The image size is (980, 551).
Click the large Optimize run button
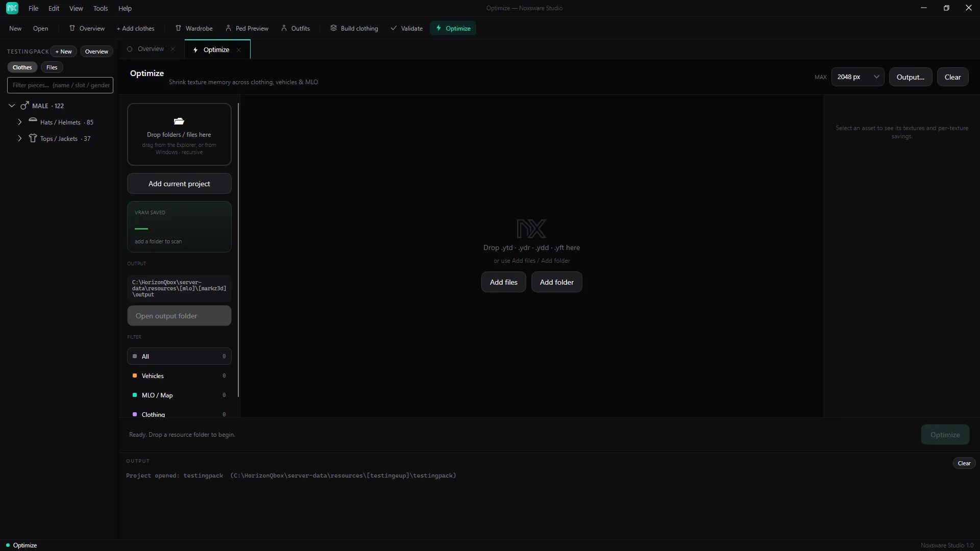(x=945, y=435)
